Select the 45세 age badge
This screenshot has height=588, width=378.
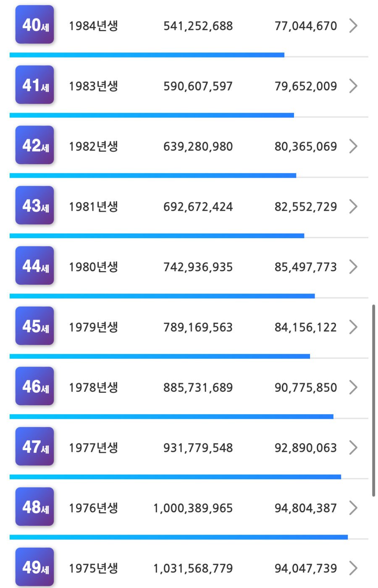click(34, 326)
